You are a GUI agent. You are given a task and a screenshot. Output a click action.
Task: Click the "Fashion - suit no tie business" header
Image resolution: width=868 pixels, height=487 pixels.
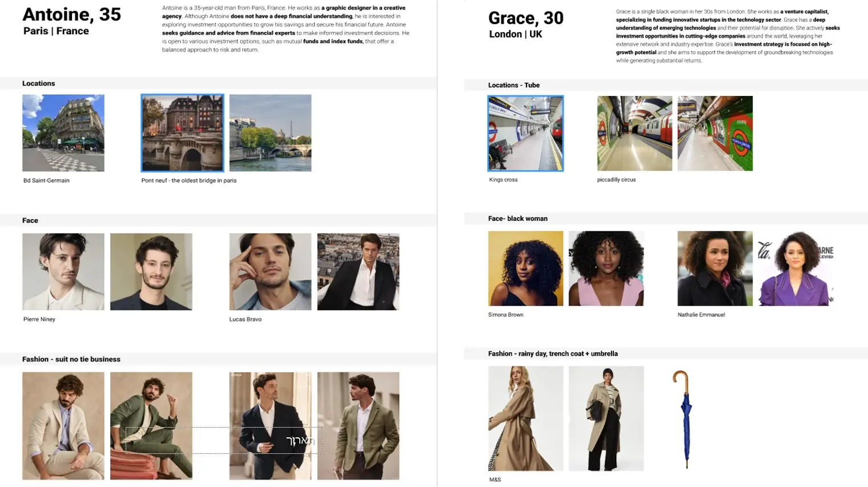coord(71,359)
